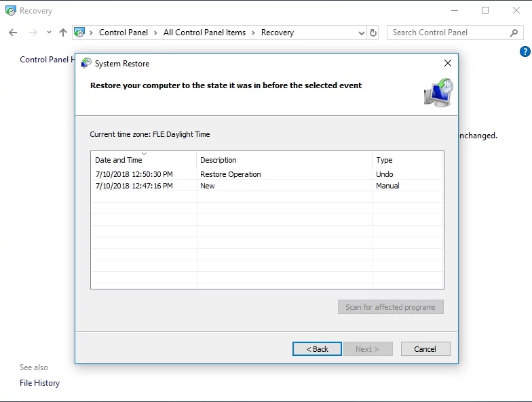Sort by Description column header
The width and height of the screenshot is (532, 402).
pos(284,160)
